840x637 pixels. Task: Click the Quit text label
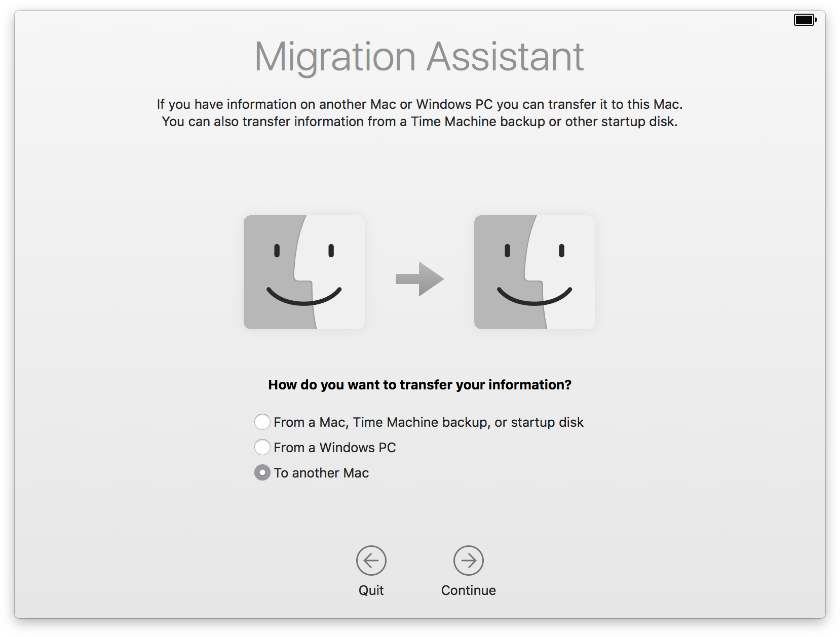(x=371, y=590)
